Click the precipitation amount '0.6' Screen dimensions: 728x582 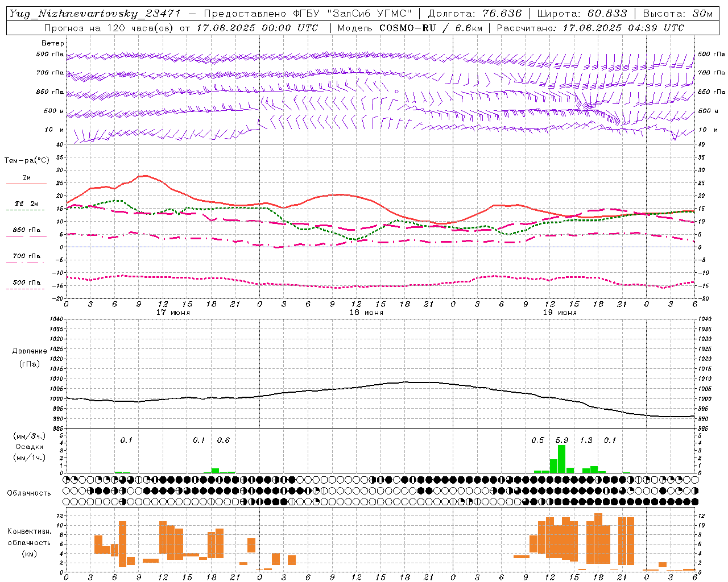click(224, 440)
